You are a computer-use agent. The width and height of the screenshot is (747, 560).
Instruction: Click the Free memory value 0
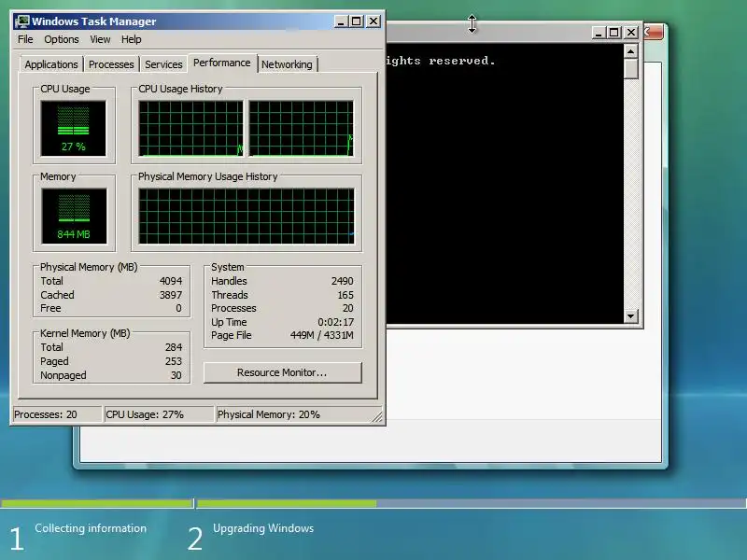click(178, 308)
